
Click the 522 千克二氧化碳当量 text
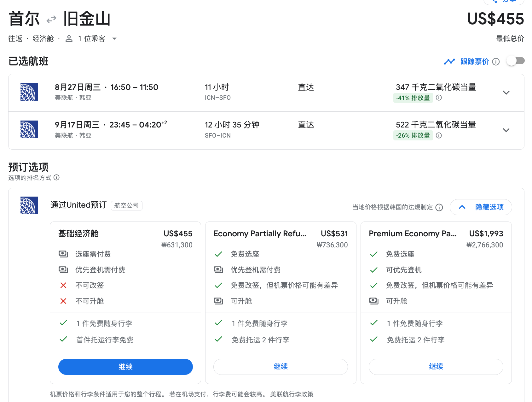pyautogui.click(x=436, y=125)
